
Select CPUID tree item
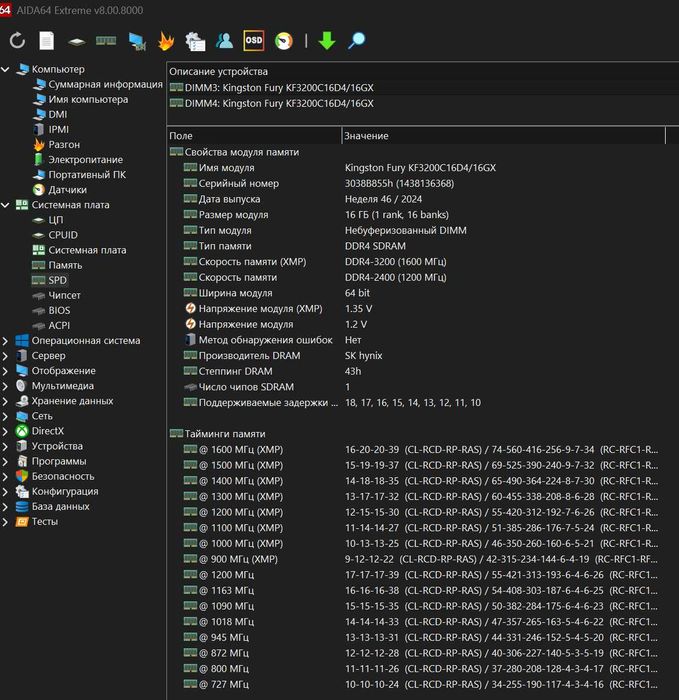pyautogui.click(x=55, y=235)
